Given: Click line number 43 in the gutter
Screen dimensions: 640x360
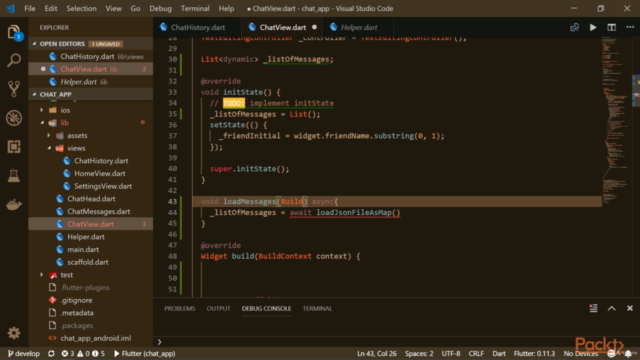Looking at the screenshot, I should 172,201.
